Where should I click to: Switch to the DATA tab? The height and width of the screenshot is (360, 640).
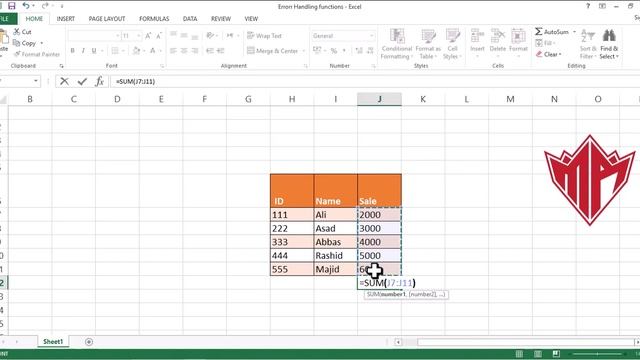(190, 19)
